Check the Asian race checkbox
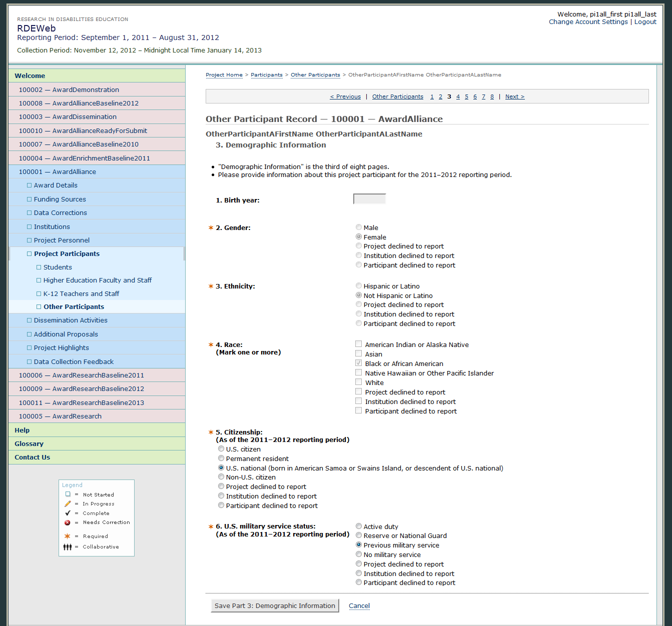The width and height of the screenshot is (672, 626). tap(358, 354)
